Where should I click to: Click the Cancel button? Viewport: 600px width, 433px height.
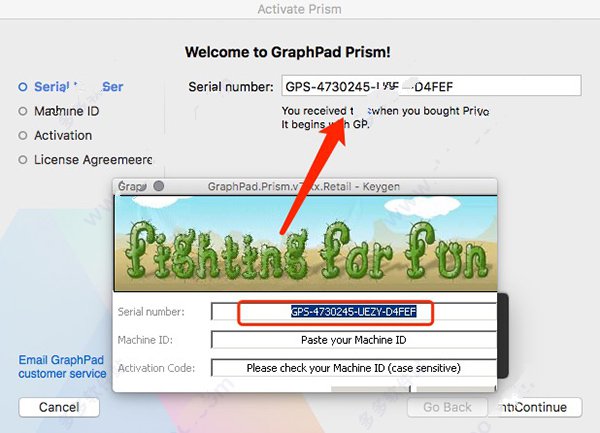(59, 407)
